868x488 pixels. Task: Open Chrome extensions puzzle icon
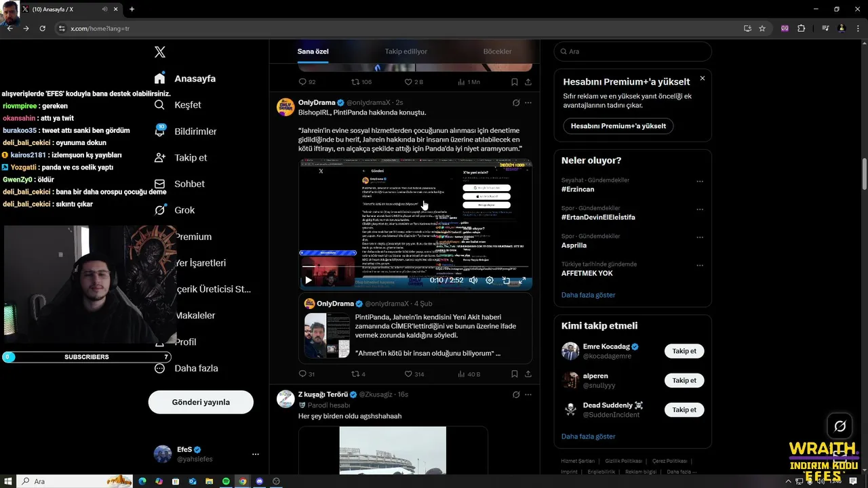pyautogui.click(x=801, y=28)
